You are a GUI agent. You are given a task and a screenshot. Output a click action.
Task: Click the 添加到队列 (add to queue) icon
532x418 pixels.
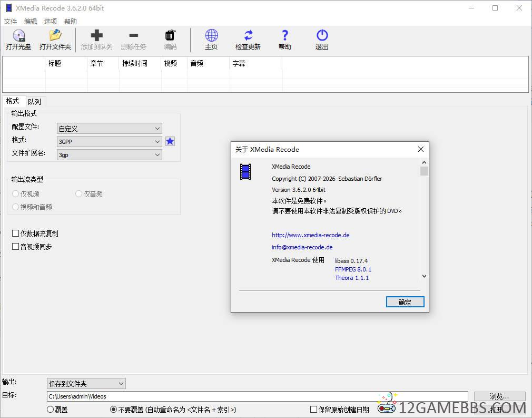(x=96, y=40)
